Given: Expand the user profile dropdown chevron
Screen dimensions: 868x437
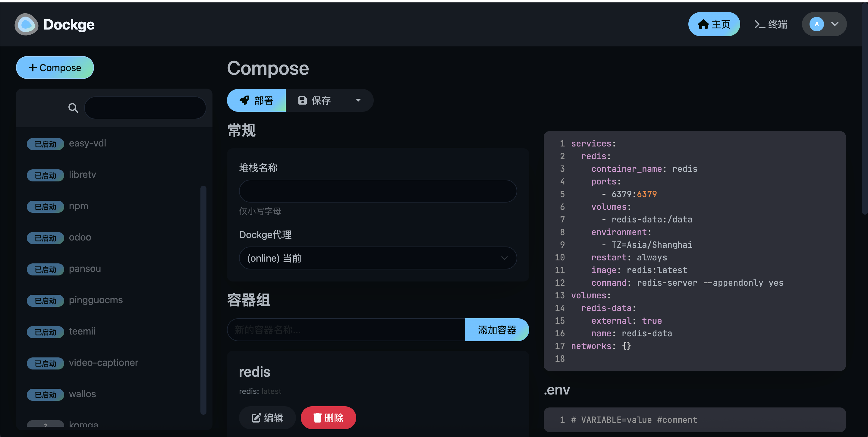Looking at the screenshot, I should 835,24.
